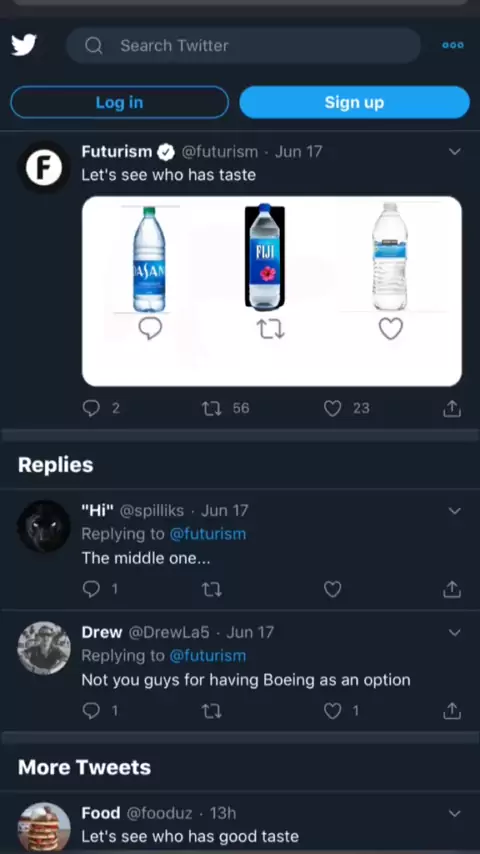Like the Futurism tweet

[x=332, y=408]
